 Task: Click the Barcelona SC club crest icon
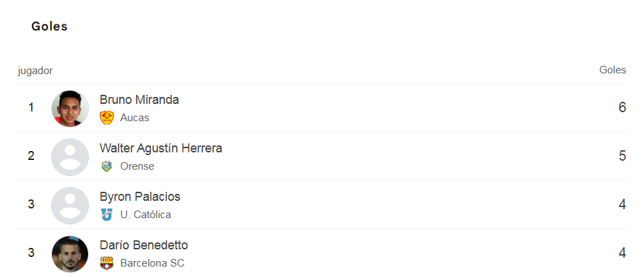point(107,263)
